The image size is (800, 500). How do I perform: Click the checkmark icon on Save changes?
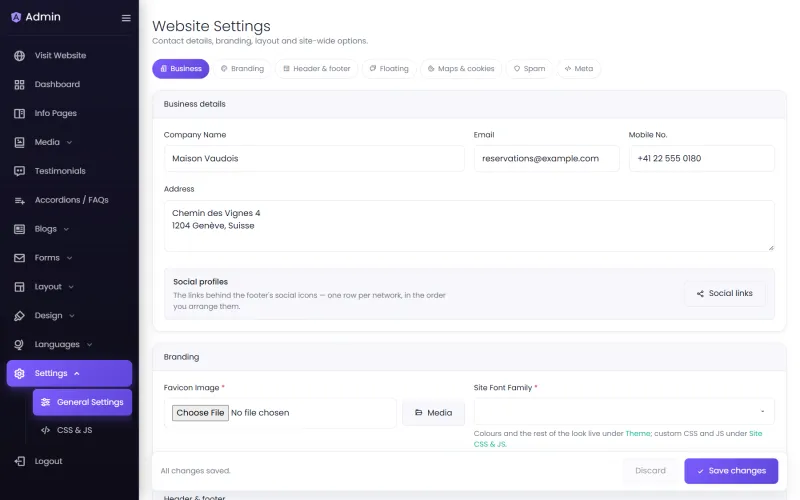tap(701, 471)
